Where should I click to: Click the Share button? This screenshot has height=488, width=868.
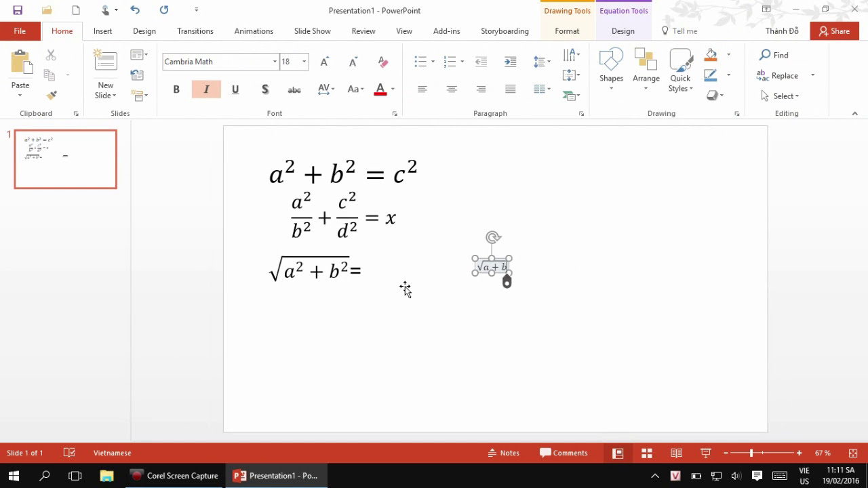(834, 31)
